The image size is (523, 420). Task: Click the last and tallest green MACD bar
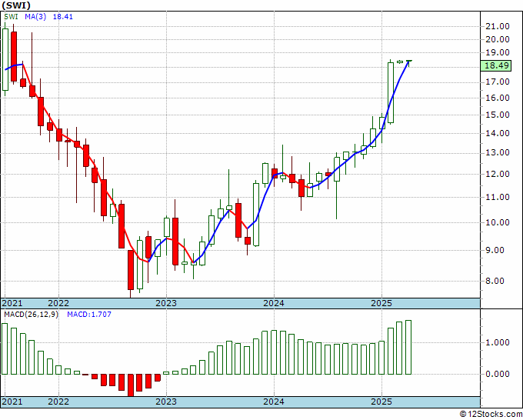click(408, 347)
